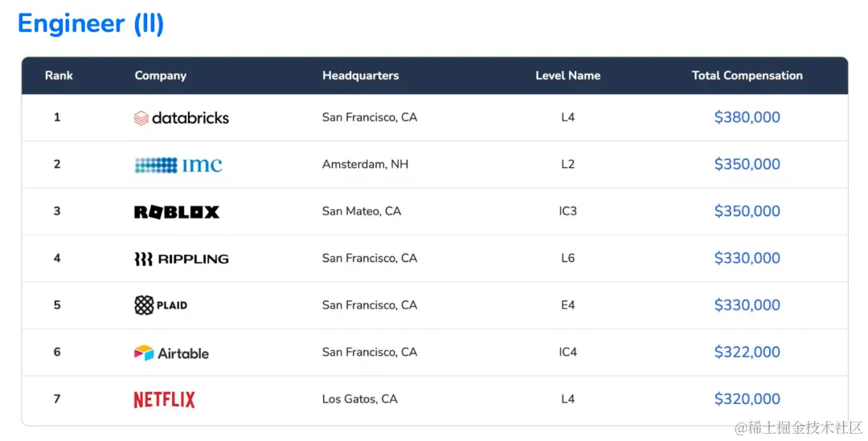Image resolution: width=868 pixels, height=441 pixels.
Task: Click the Los Gatos, CA headquarters cell
Action: 360,399
